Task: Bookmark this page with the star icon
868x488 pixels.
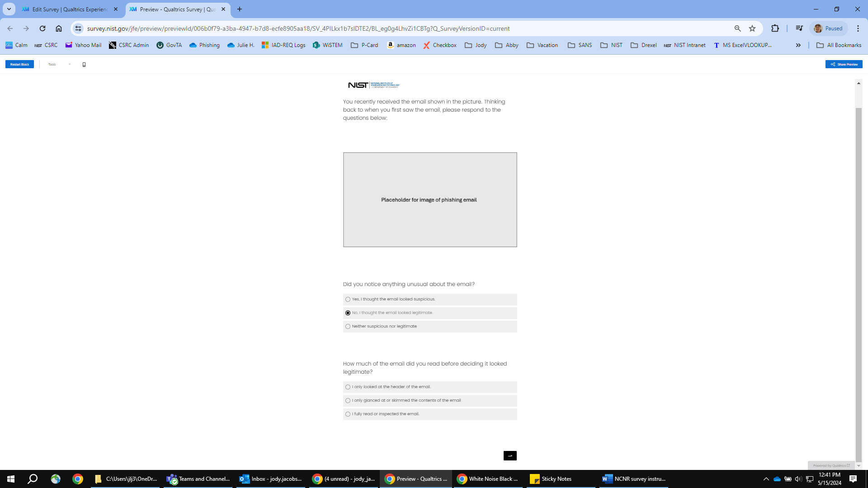Action: pos(752,28)
